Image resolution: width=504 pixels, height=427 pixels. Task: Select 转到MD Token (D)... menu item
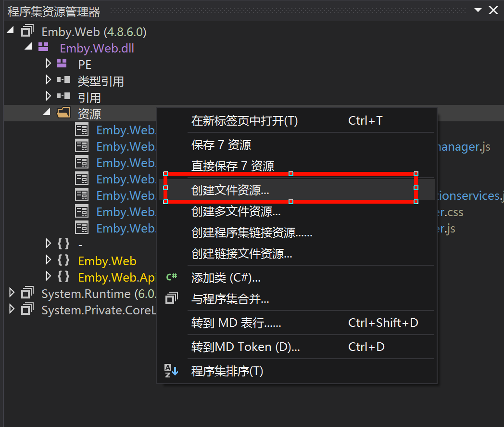[245, 347]
